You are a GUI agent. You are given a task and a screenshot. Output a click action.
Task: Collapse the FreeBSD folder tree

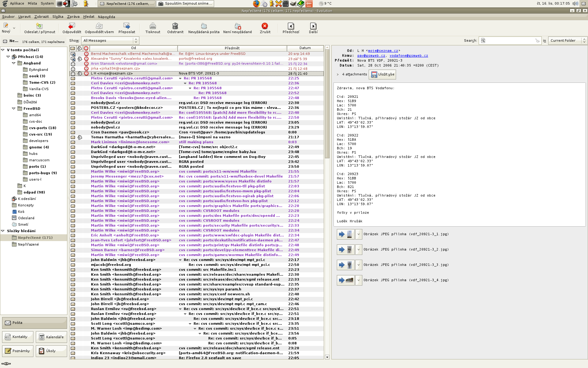point(14,109)
